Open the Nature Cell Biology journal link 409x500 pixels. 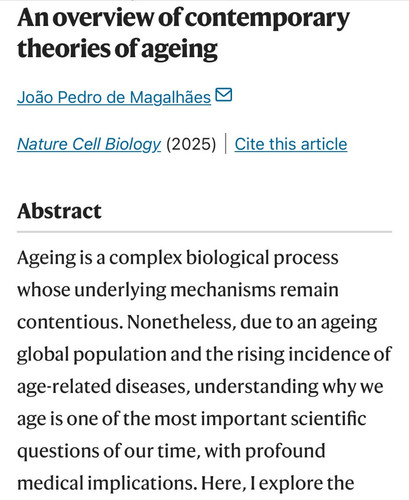[x=89, y=145]
